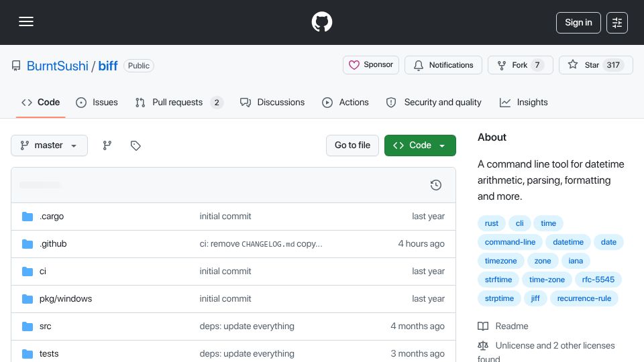Open the Pull requests tab
This screenshot has width=644, height=362.
coord(179,102)
